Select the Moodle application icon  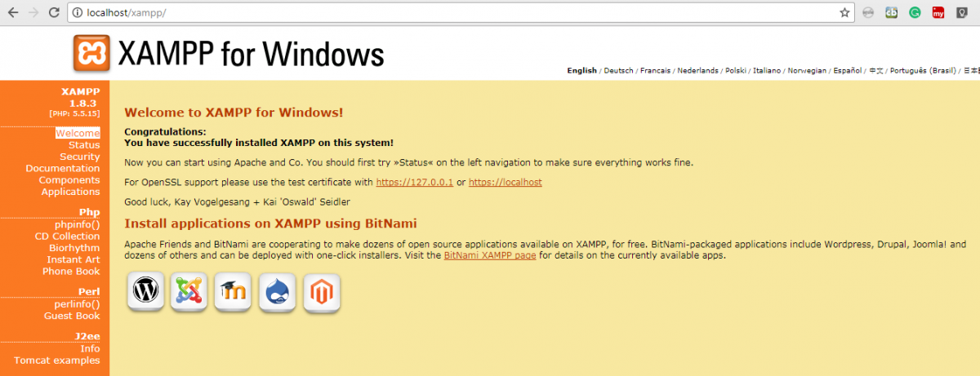(x=233, y=290)
